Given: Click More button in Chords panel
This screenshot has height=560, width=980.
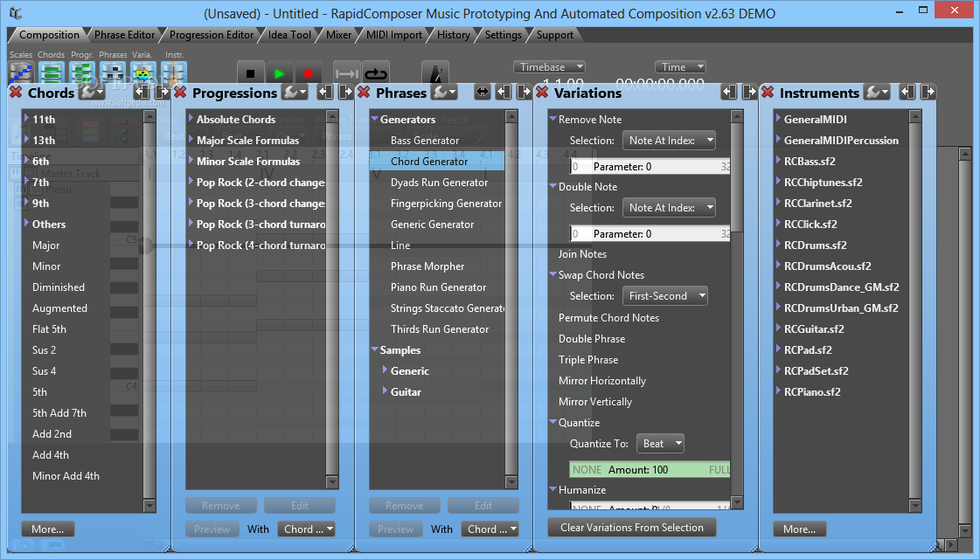Looking at the screenshot, I should tap(47, 529).
